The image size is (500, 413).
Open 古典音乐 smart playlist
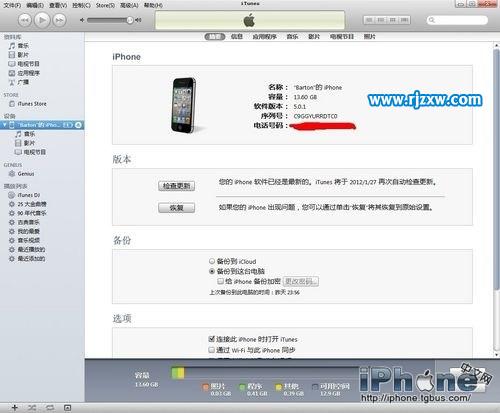pos(24,222)
